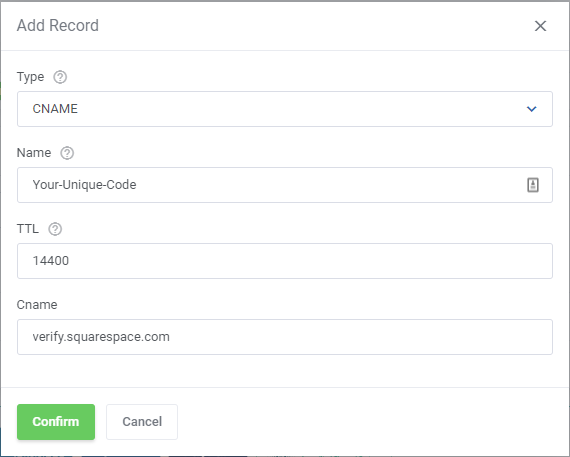Place cursor after Your-Unique-Code text

[137, 185]
